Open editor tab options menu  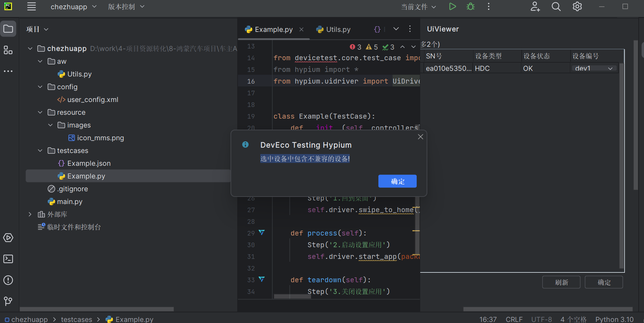(x=410, y=29)
